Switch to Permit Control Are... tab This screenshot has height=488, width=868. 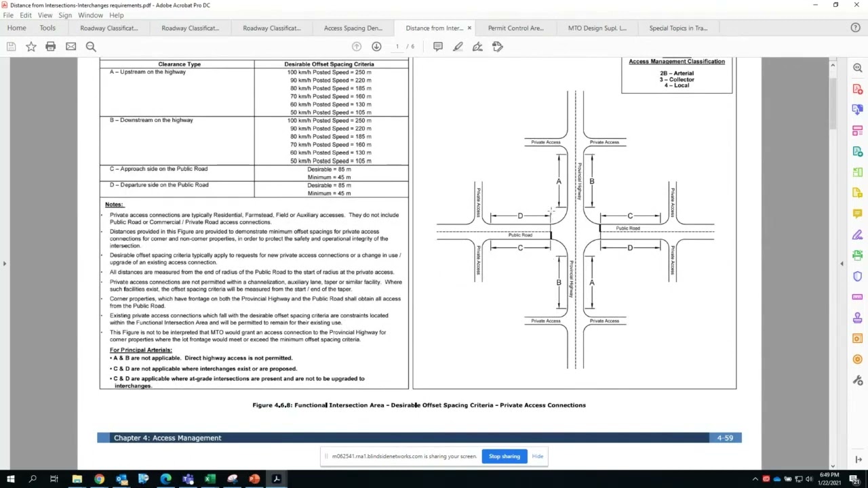(x=516, y=28)
